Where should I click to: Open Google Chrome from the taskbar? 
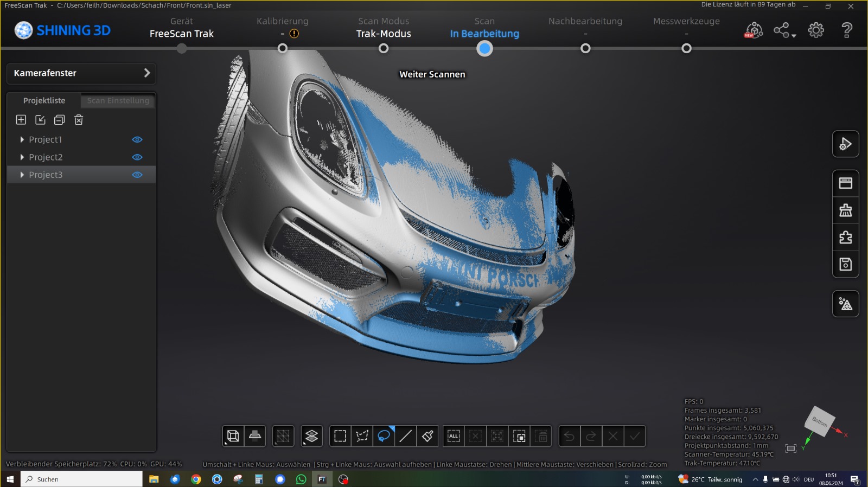(196, 479)
